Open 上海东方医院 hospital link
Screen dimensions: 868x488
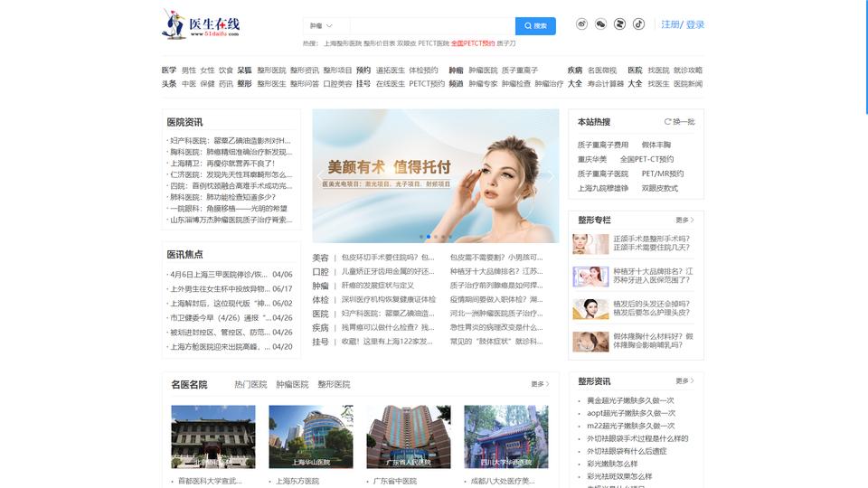pos(297,482)
